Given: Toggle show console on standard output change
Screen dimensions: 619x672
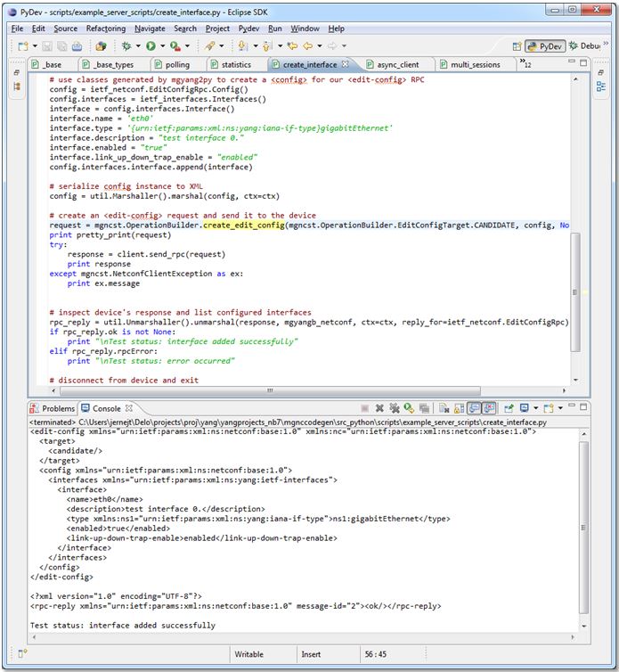Looking at the screenshot, I should click(475, 408).
